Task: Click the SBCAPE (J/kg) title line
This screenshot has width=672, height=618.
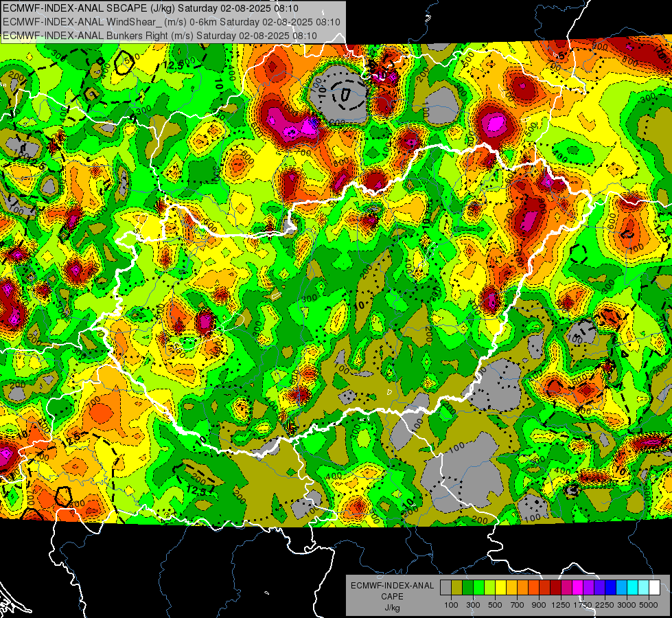Action: pyautogui.click(x=151, y=8)
